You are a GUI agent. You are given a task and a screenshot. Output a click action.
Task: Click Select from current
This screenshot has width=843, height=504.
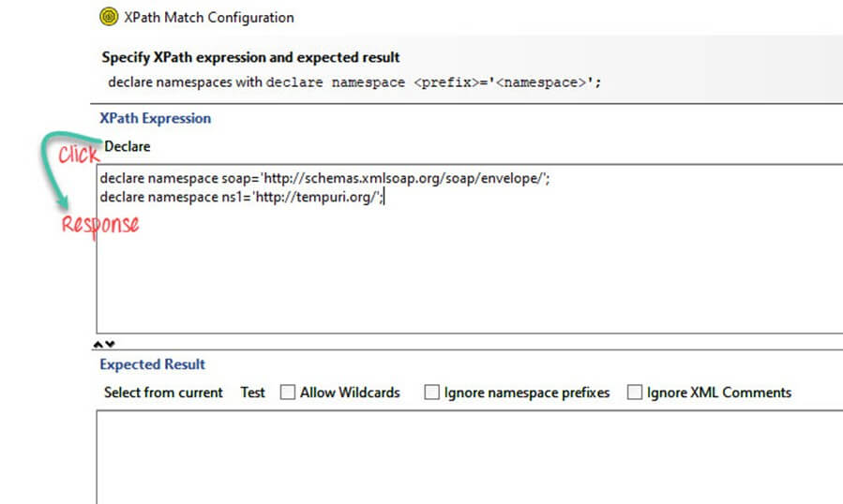tap(163, 393)
